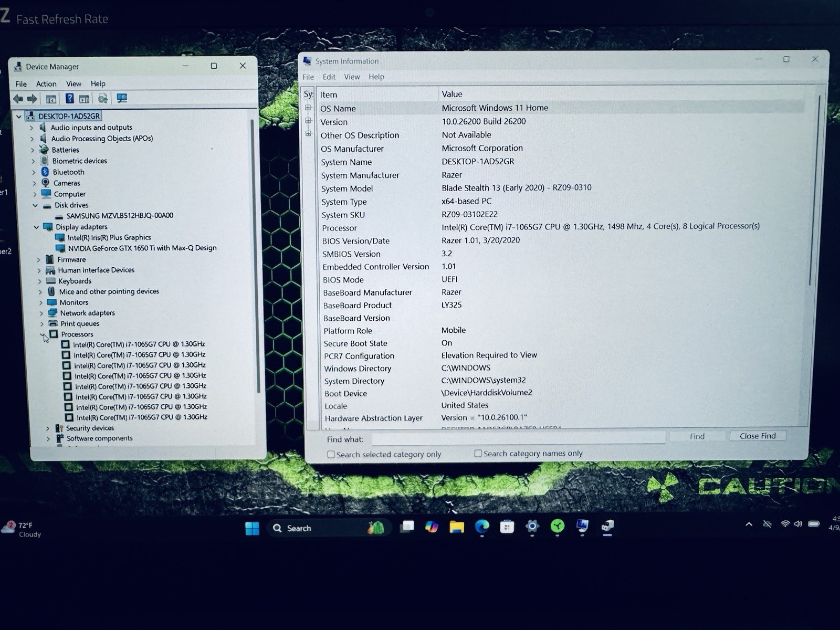Select the Monitors category

click(x=73, y=302)
